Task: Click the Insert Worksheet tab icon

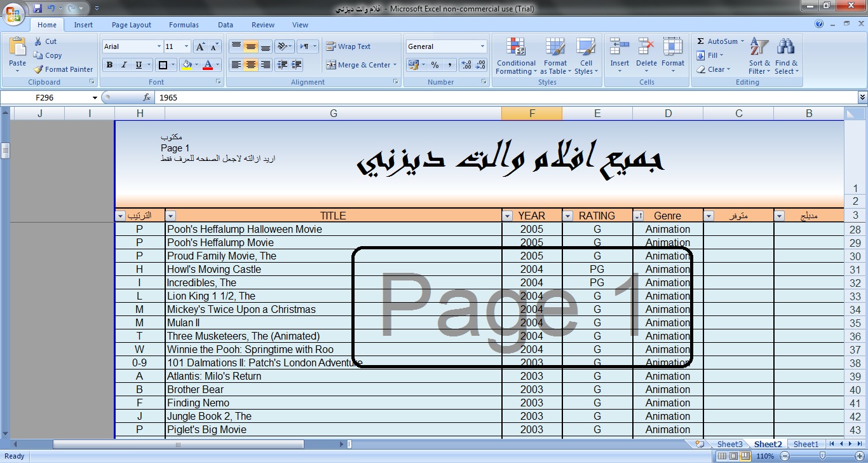Action: click(700, 444)
